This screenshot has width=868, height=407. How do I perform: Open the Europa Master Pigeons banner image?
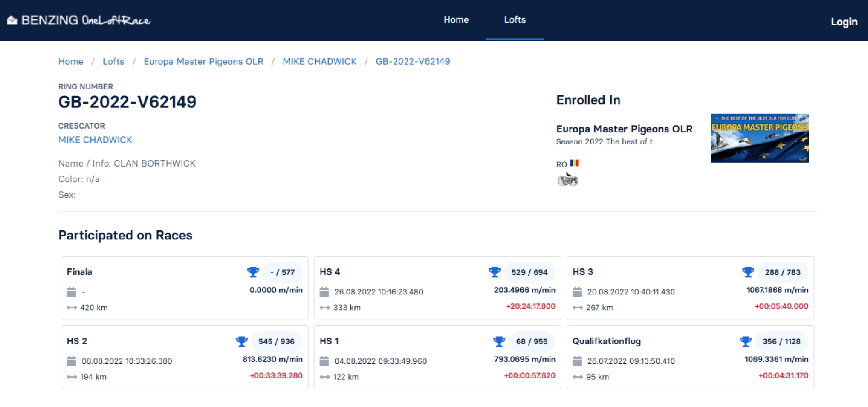pos(759,138)
